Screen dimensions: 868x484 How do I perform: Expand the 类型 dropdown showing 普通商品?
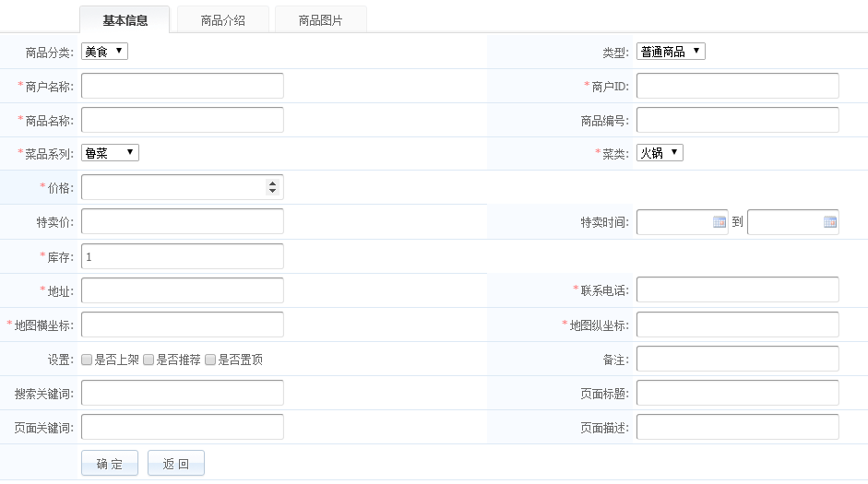pos(671,52)
